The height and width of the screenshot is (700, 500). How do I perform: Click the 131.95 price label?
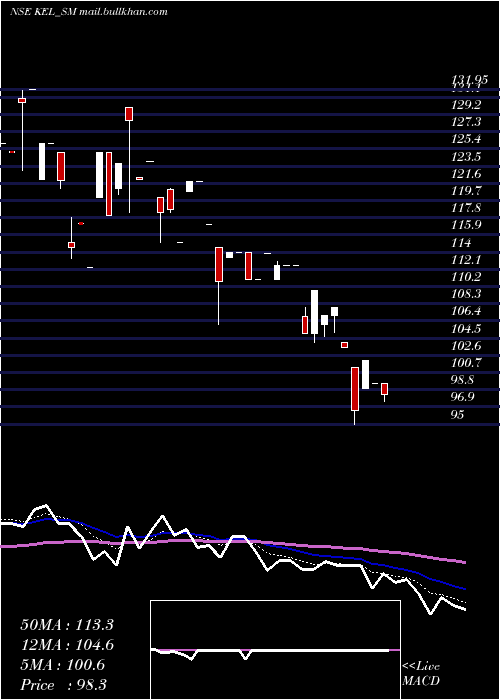(469, 80)
